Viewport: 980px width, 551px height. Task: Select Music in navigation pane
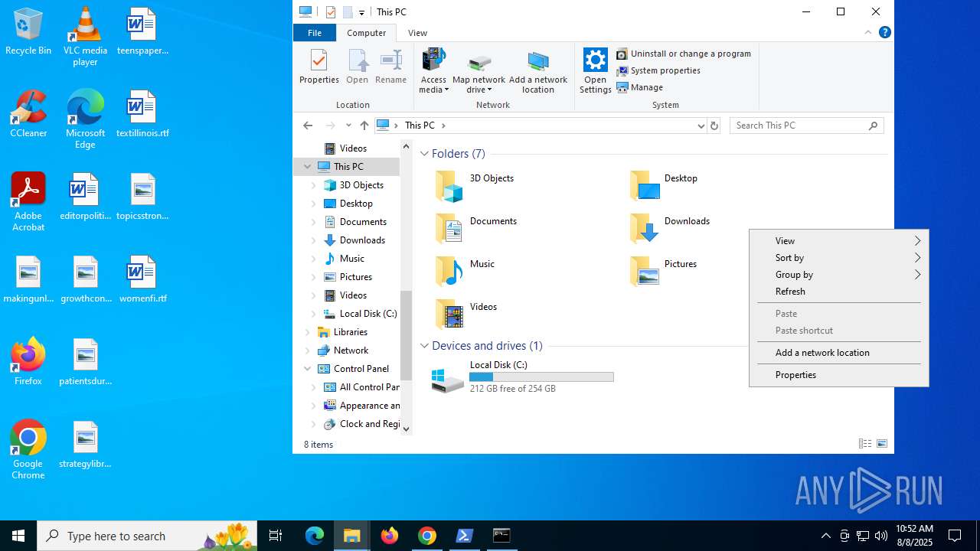[351, 259]
